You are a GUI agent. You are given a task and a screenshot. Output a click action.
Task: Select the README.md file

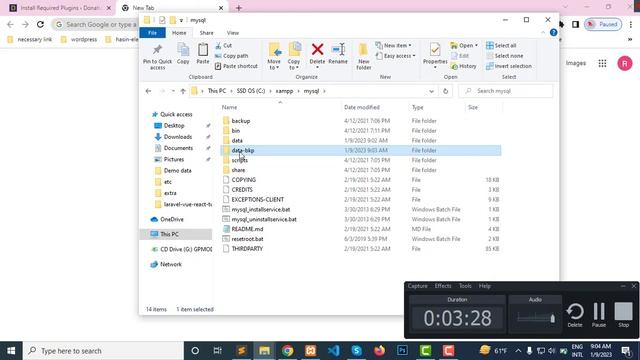coord(247,229)
